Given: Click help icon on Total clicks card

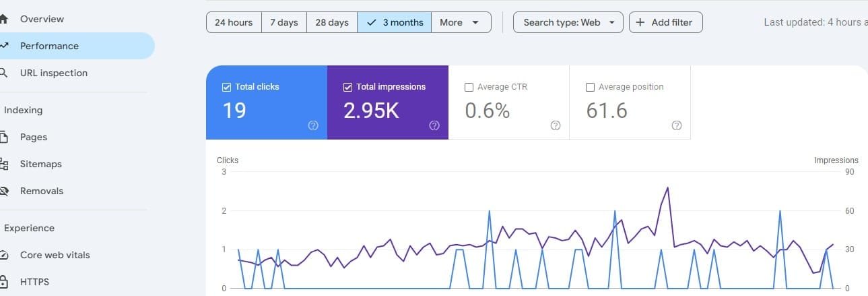Looking at the screenshot, I should [312, 125].
